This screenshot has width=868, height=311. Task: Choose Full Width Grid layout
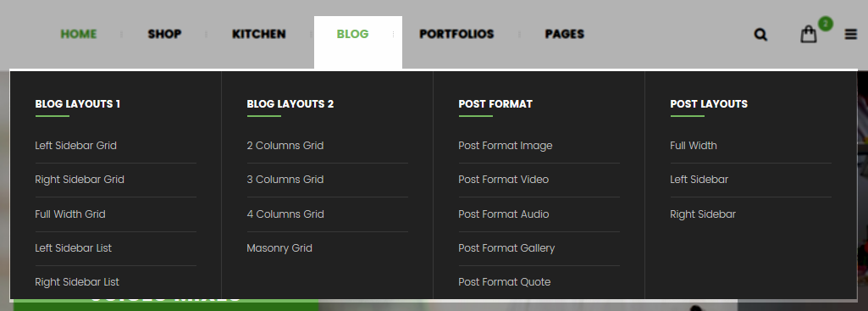coord(70,214)
